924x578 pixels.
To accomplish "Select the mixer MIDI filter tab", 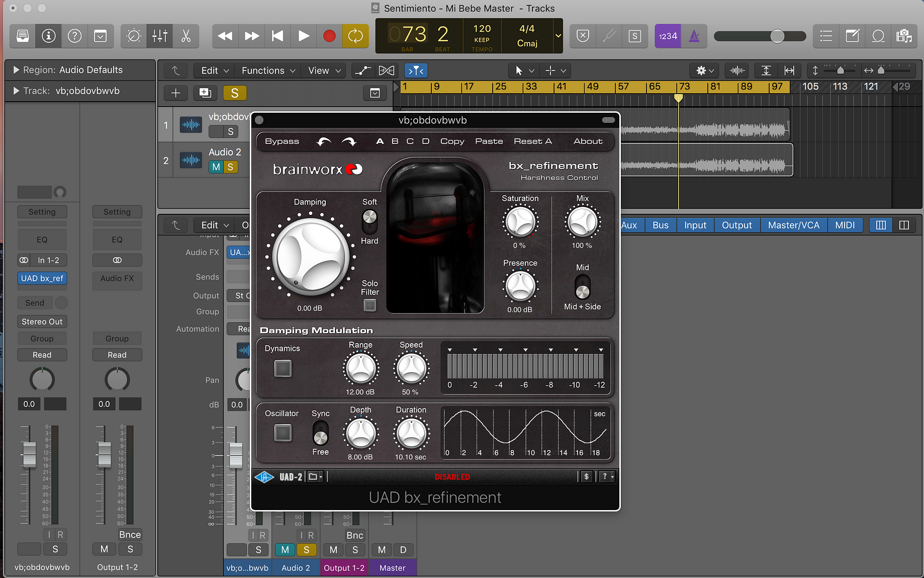I will pos(845,225).
